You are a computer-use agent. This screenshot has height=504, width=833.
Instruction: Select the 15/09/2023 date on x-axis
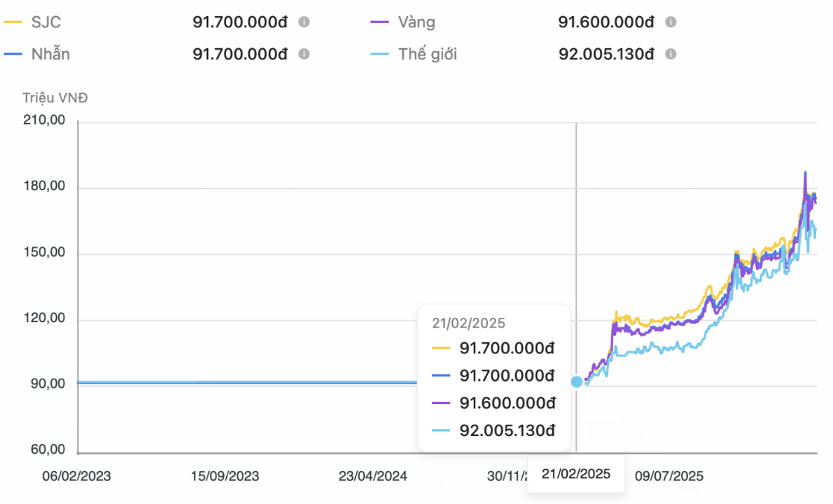225,476
